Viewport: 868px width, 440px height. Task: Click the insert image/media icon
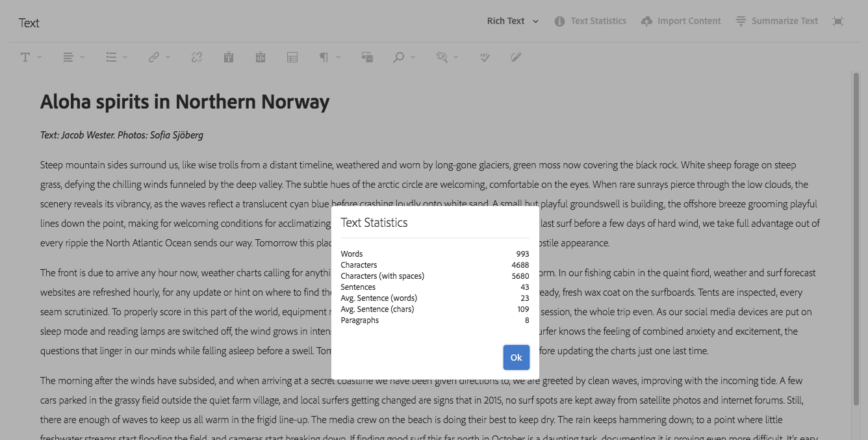coord(367,57)
